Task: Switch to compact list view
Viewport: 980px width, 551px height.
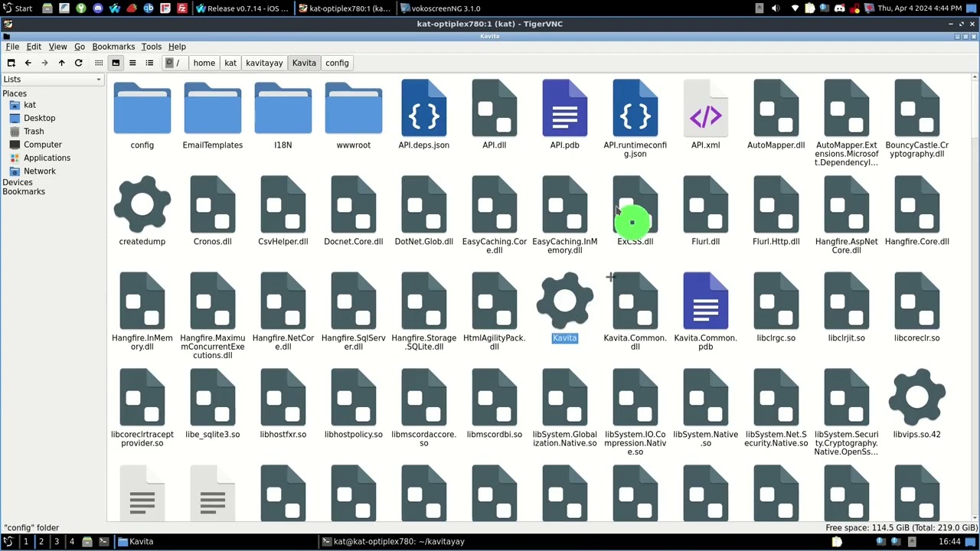Action: [132, 63]
